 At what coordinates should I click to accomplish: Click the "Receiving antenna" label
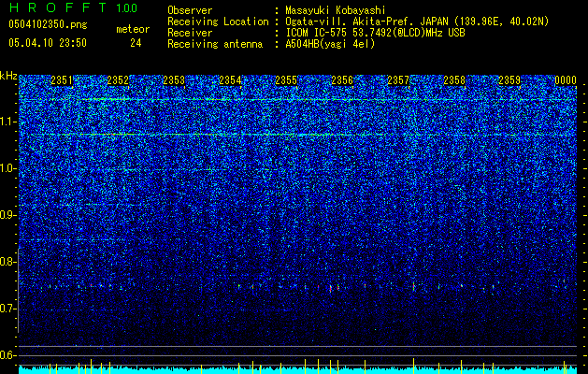pyautogui.click(x=215, y=44)
